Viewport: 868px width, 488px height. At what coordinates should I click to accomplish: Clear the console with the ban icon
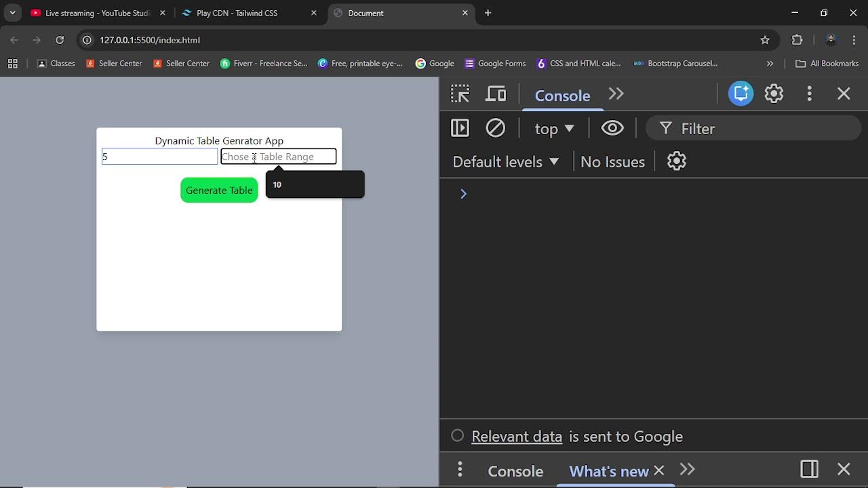point(496,128)
